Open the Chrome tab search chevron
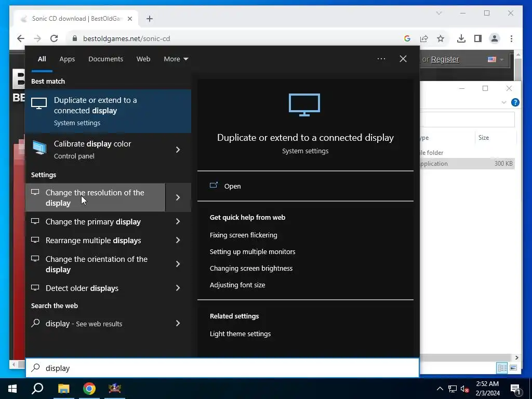 [x=438, y=13]
